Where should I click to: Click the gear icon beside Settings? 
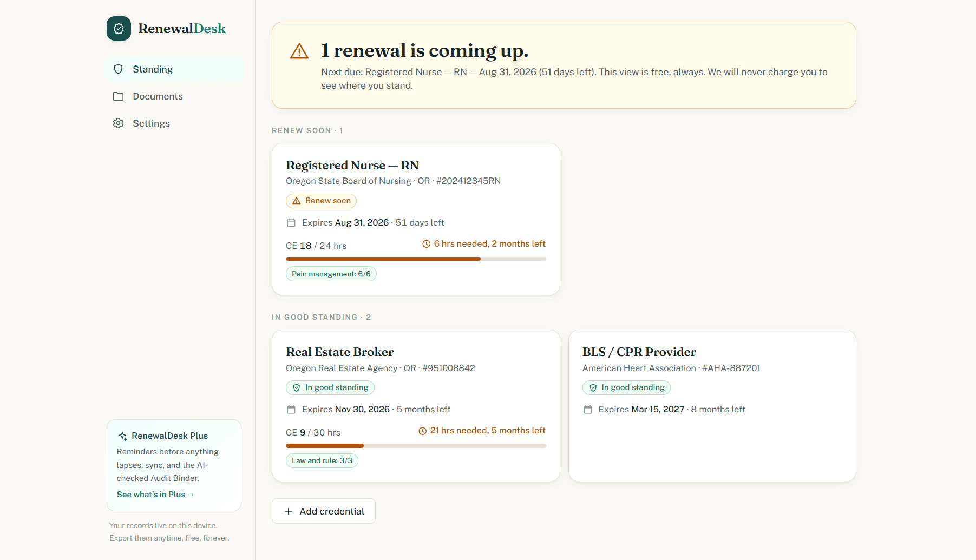point(118,123)
